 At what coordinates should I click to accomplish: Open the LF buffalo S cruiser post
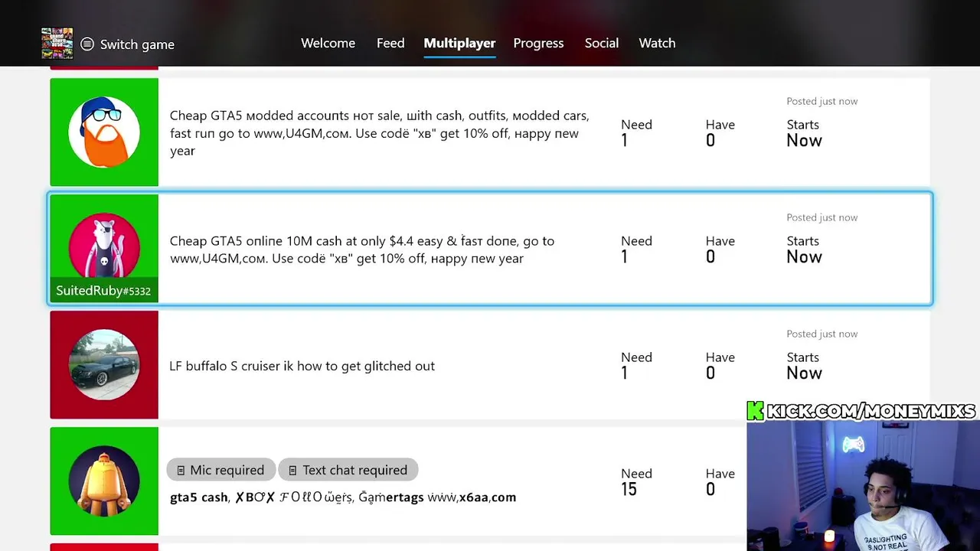490,365
